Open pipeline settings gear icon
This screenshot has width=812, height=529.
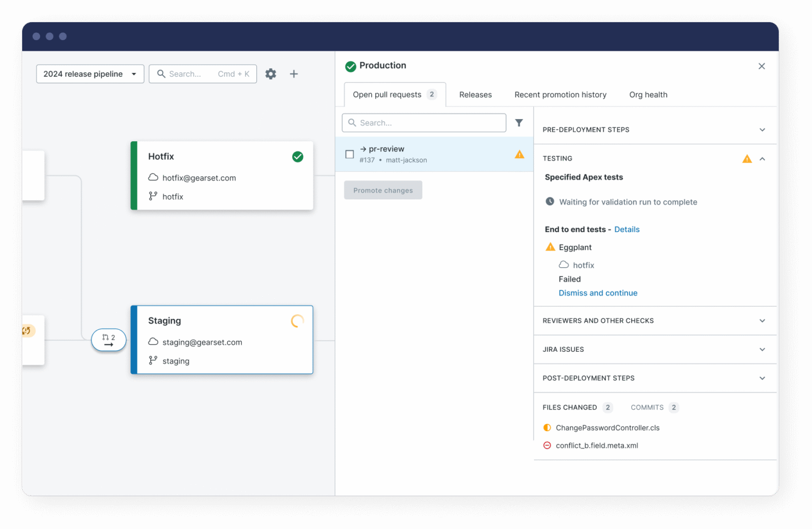coord(271,74)
